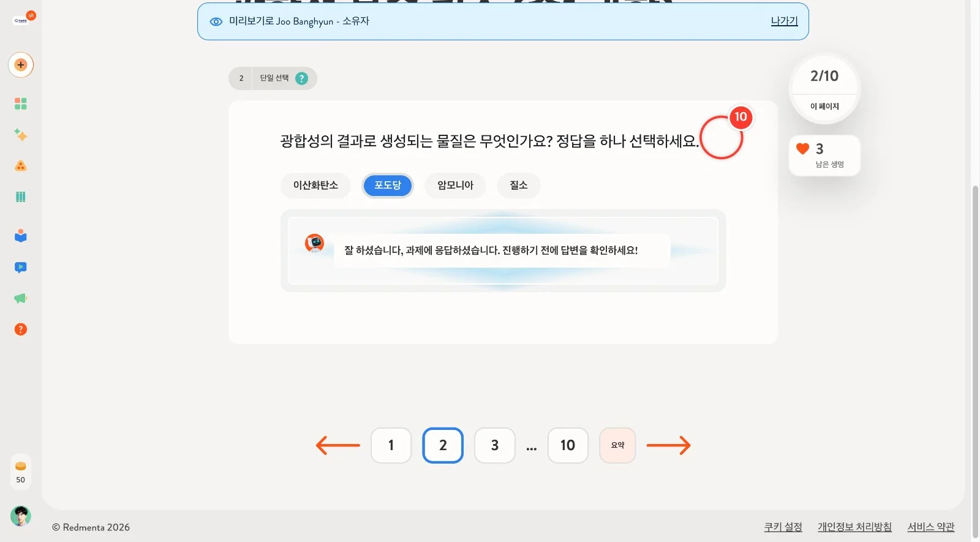Select the 질소 answer option
This screenshot has height=542, width=980.
pyautogui.click(x=519, y=186)
